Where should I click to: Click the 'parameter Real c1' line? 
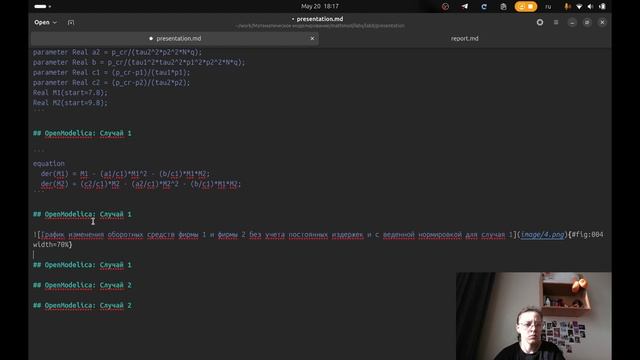click(x=111, y=72)
